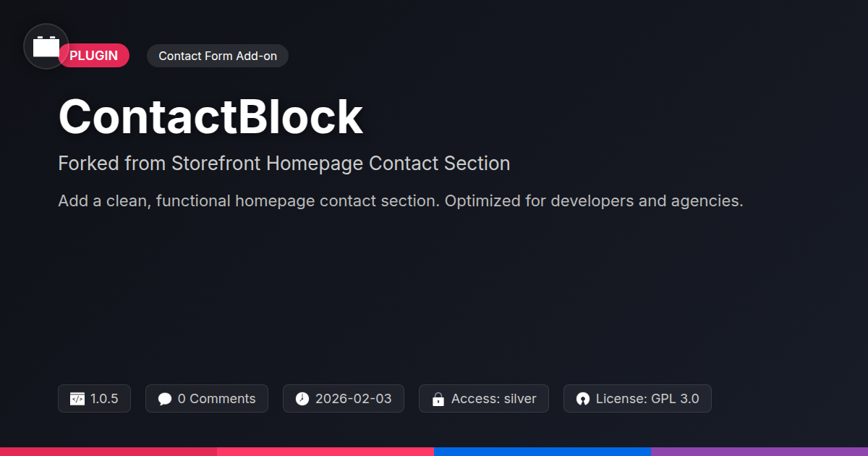Click the 1.0.5 version number
This screenshot has width=868, height=456.
(104, 399)
